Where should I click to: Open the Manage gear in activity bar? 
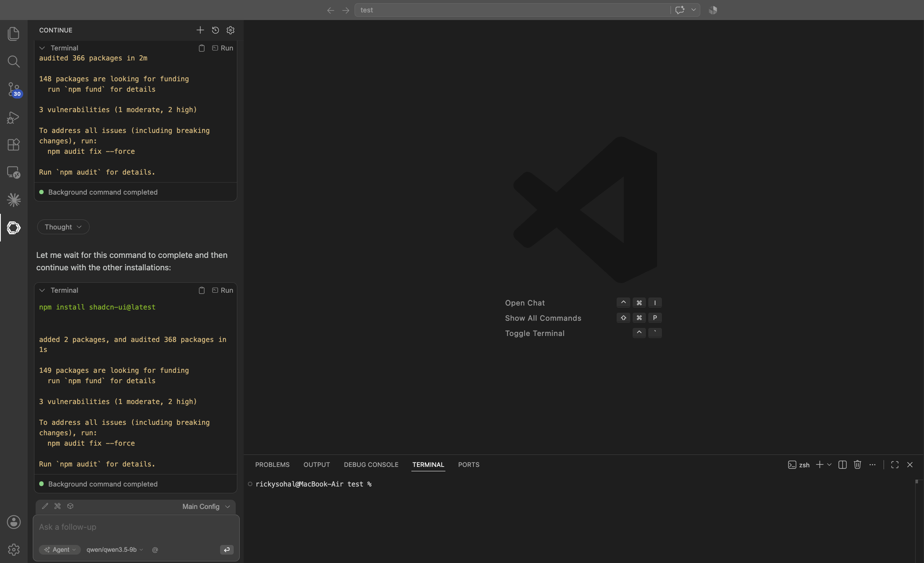click(x=14, y=549)
